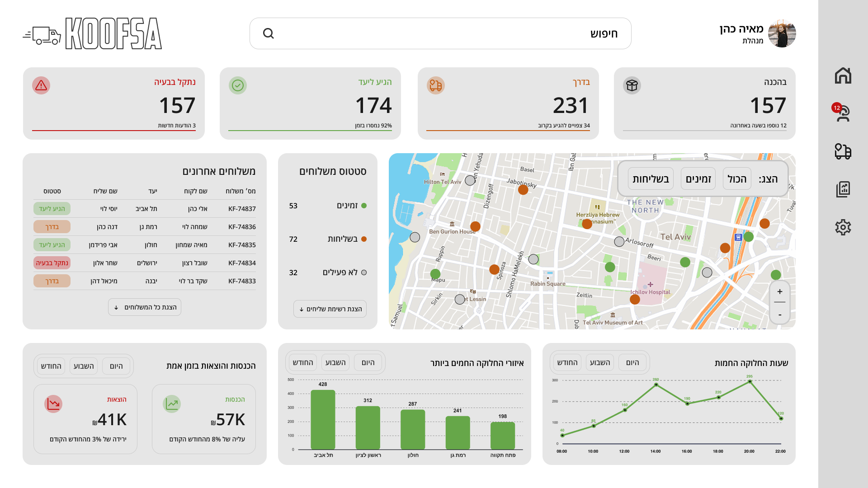Filter map to show זמינים couriers
868x488 pixels.
tap(698, 179)
